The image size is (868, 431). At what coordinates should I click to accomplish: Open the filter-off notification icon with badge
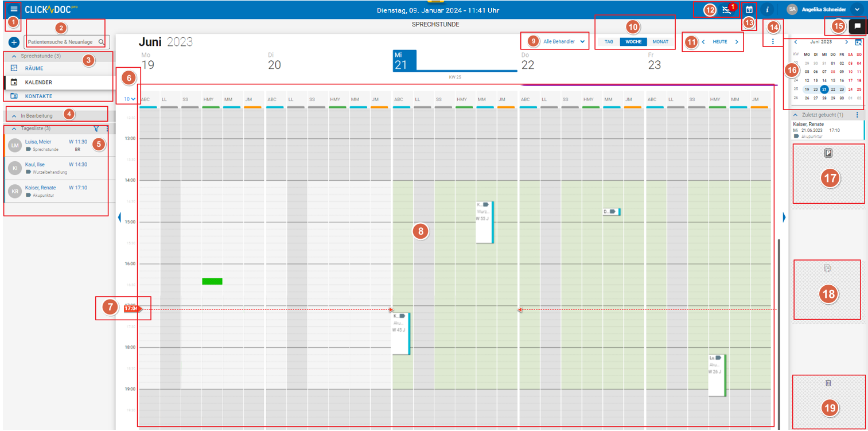pos(726,10)
